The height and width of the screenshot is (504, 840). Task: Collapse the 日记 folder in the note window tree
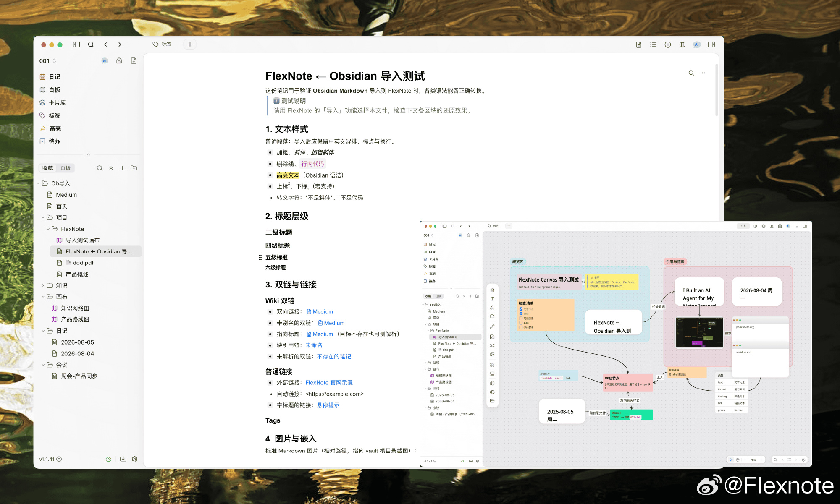click(x=43, y=331)
